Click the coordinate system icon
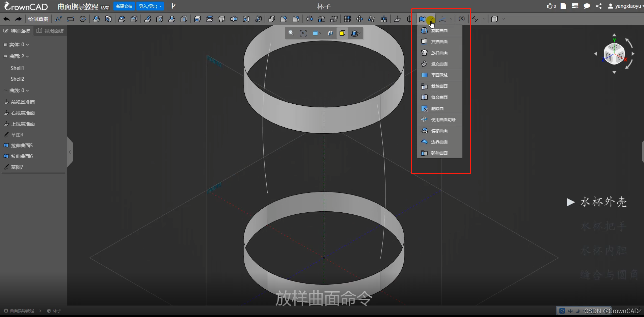This screenshot has width=644, height=317. pos(442,19)
